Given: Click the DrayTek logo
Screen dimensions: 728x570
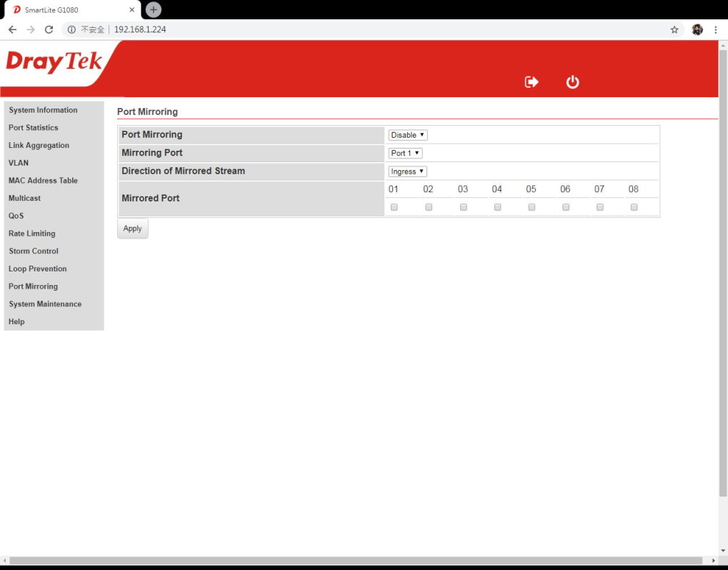Looking at the screenshot, I should (x=54, y=63).
